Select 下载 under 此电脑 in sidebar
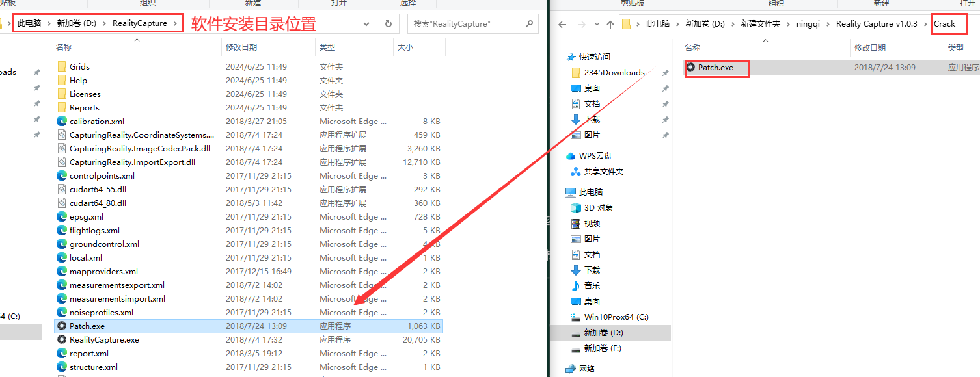 592,270
